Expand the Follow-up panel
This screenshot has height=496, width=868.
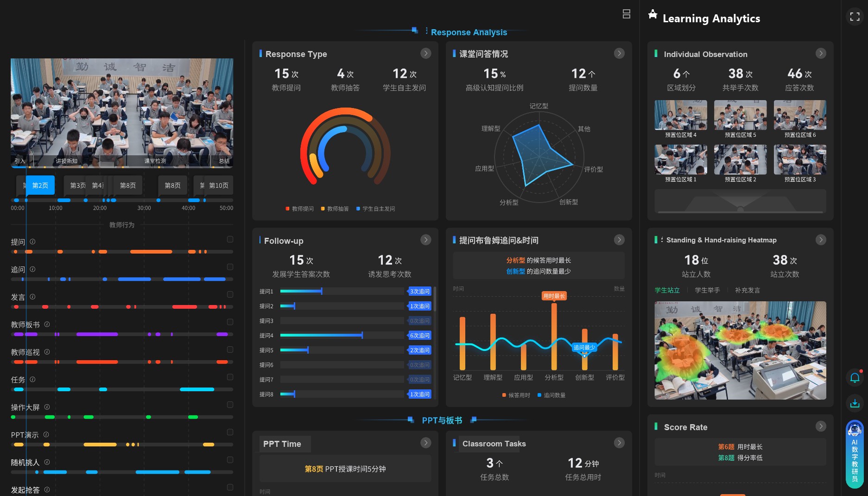point(425,240)
